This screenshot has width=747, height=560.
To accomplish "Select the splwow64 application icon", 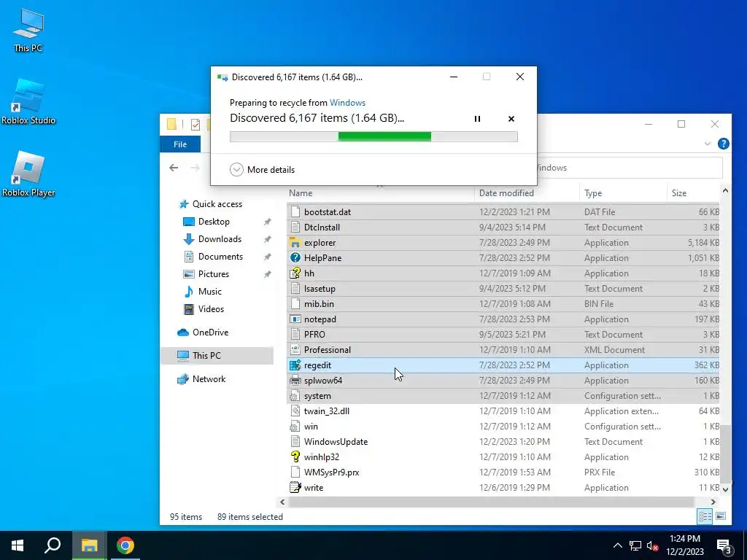I will click(x=295, y=381).
